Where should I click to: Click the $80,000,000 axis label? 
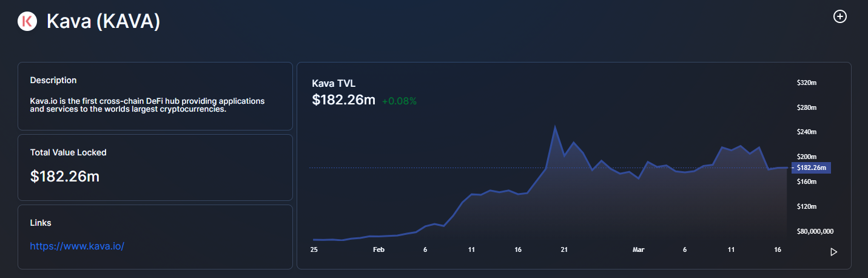click(x=815, y=231)
